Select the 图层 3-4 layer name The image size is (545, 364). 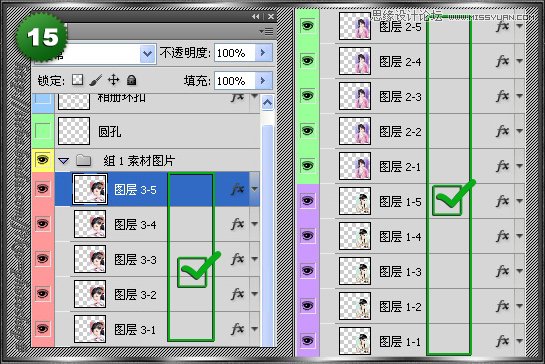(x=135, y=225)
